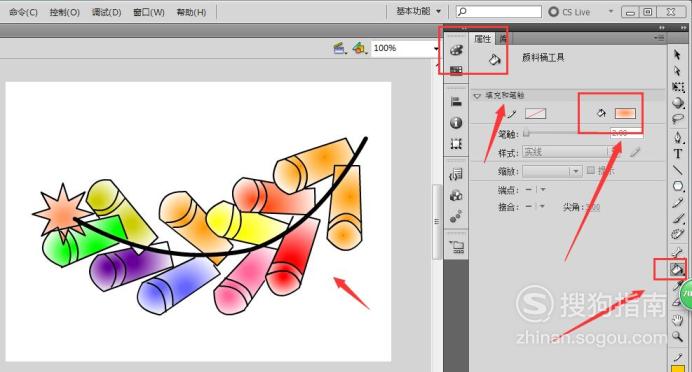Click the 尖角 miter value field

tap(594, 207)
